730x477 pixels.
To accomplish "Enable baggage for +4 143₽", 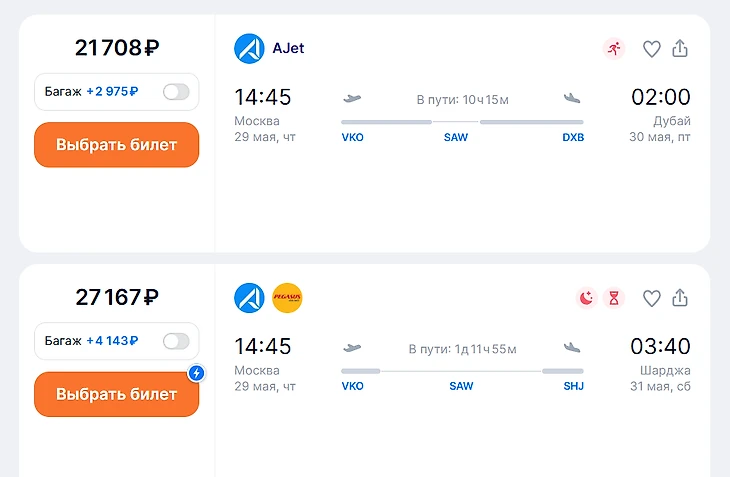I will pyautogui.click(x=176, y=342).
